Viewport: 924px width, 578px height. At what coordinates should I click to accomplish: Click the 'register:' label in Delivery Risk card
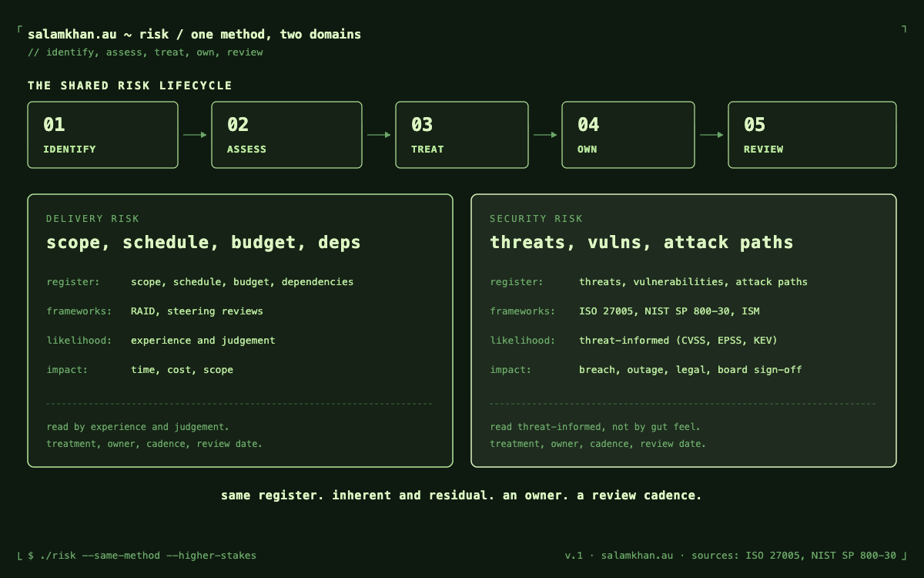[73, 282]
